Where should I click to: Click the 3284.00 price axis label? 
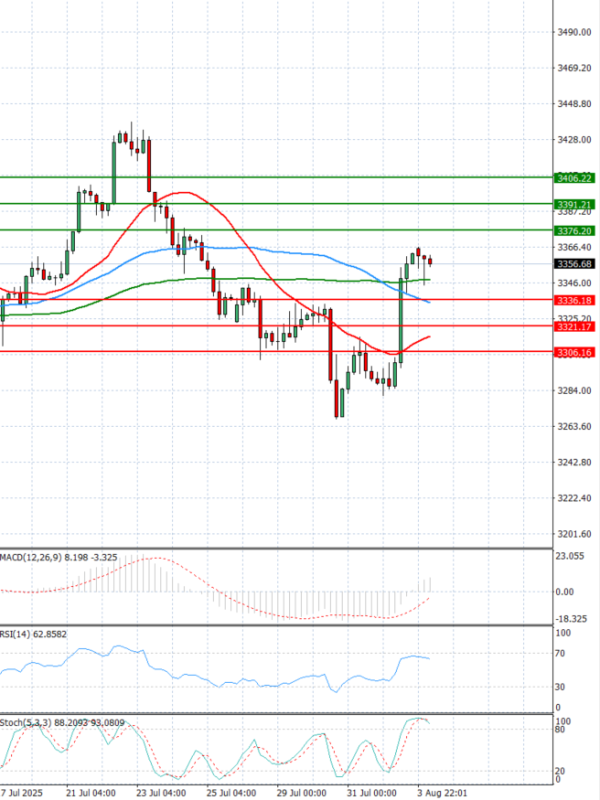pyautogui.click(x=574, y=391)
